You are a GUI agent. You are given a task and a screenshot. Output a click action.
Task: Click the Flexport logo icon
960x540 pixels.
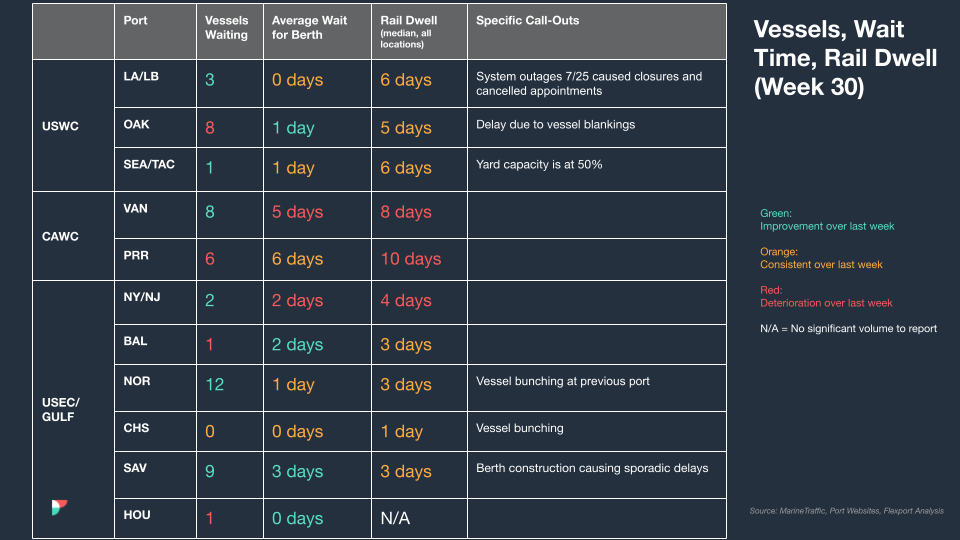pyautogui.click(x=59, y=507)
